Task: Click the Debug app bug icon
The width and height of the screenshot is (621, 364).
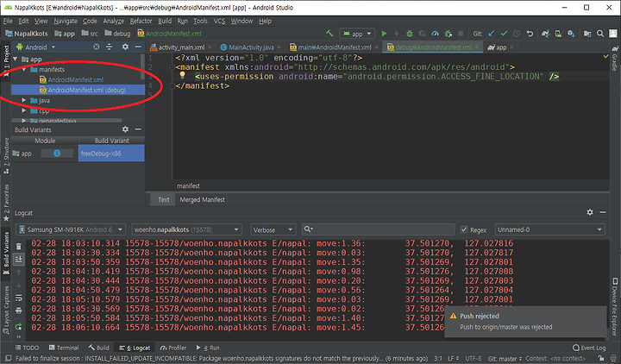Action: coord(410,34)
